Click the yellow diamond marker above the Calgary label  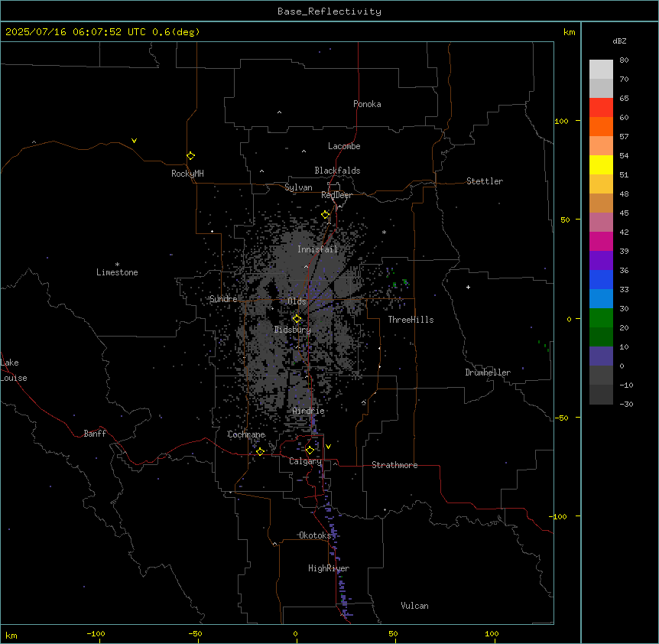click(x=310, y=450)
